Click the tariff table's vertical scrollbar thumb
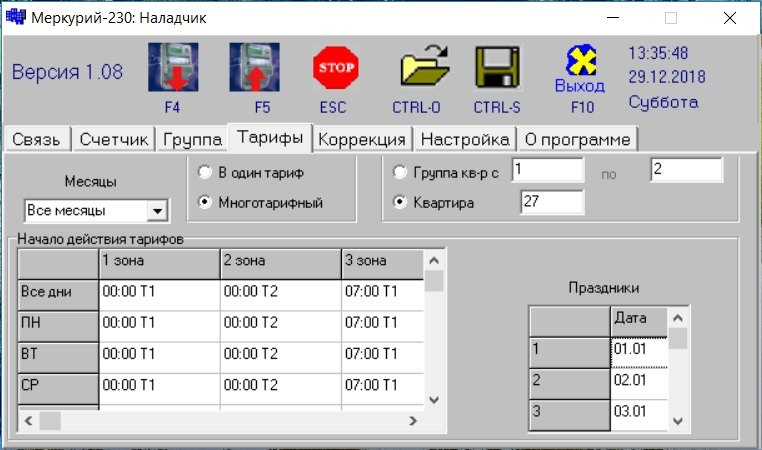Image resolution: width=762 pixels, height=450 pixels. click(434, 281)
